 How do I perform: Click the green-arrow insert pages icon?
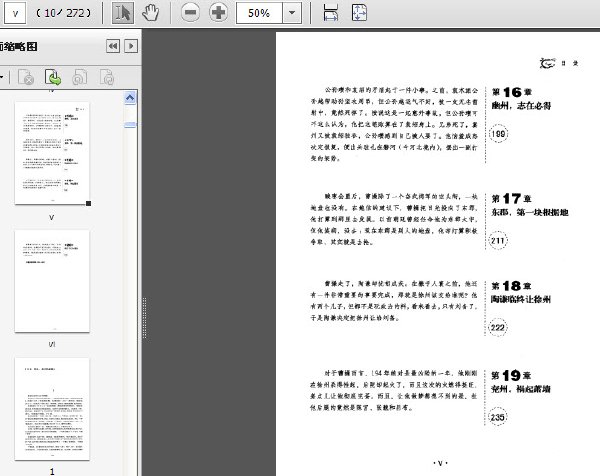click(x=53, y=77)
